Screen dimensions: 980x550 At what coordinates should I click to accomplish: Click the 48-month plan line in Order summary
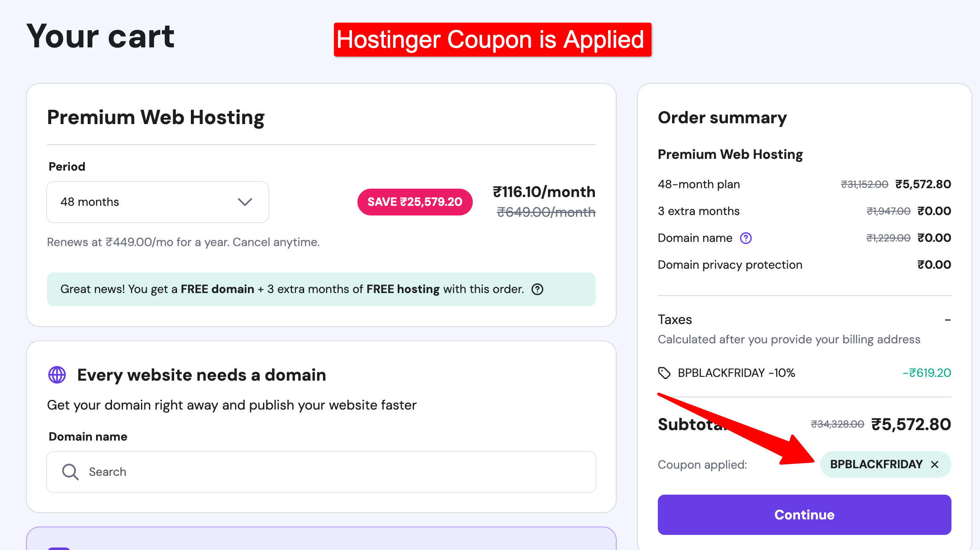699,184
